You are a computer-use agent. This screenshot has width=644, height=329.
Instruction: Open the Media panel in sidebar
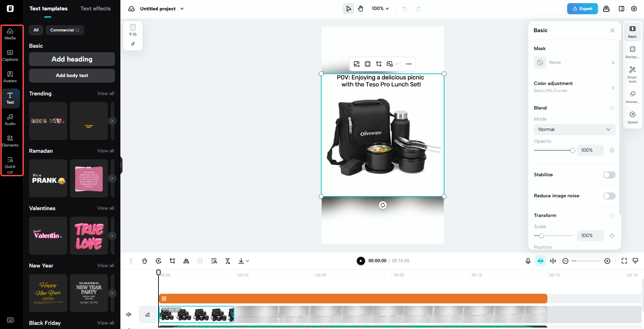click(x=10, y=34)
